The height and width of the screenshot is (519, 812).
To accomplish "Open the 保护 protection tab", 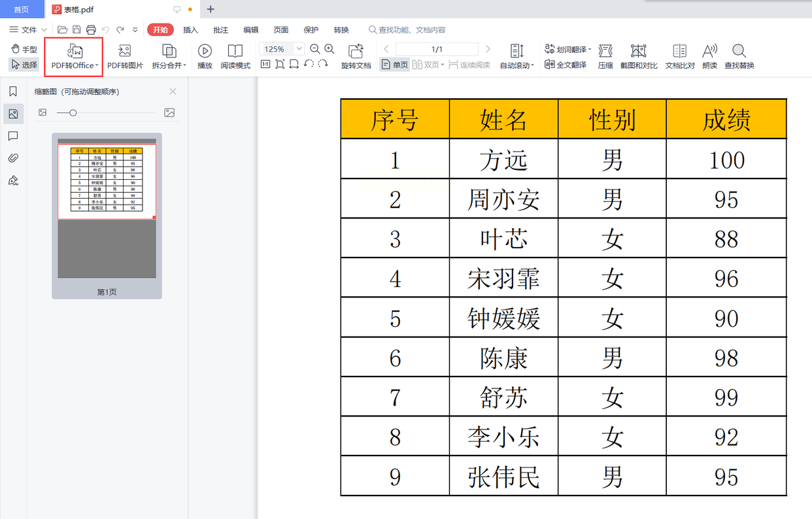I will pyautogui.click(x=311, y=30).
